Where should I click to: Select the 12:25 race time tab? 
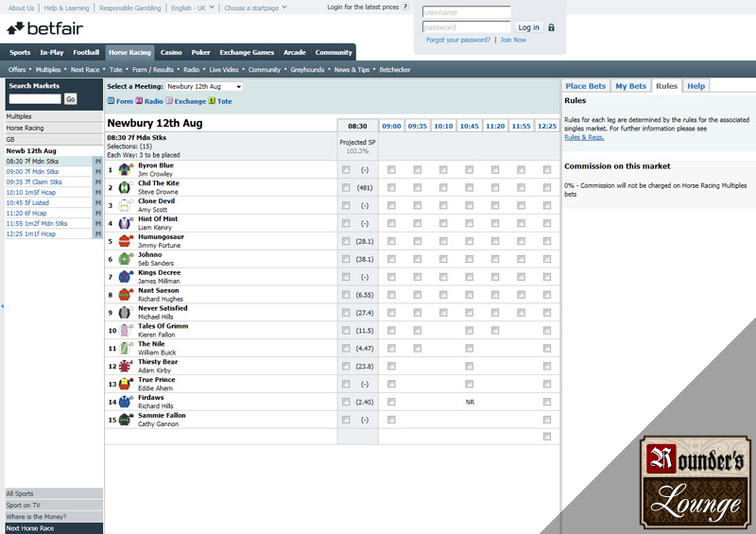[547, 126]
